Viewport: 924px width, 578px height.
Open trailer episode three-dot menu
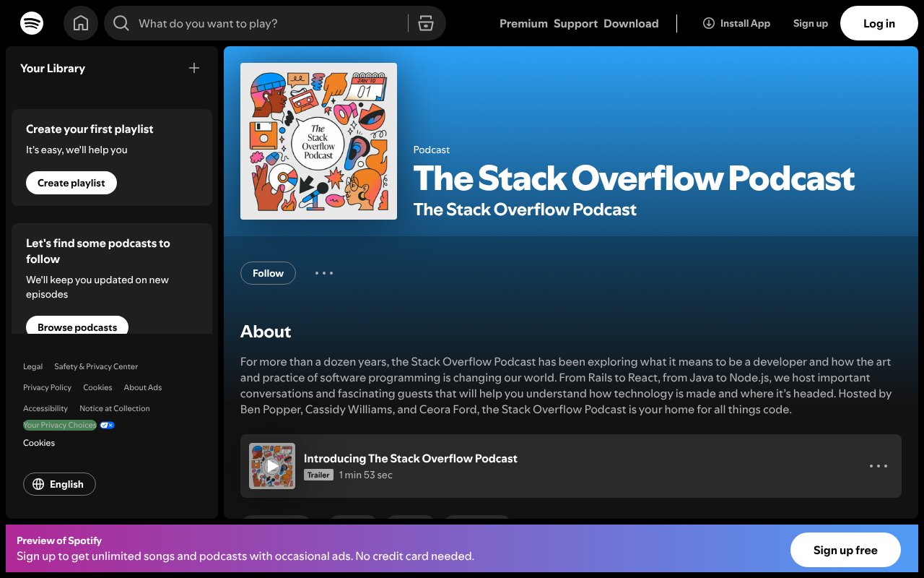(x=878, y=466)
